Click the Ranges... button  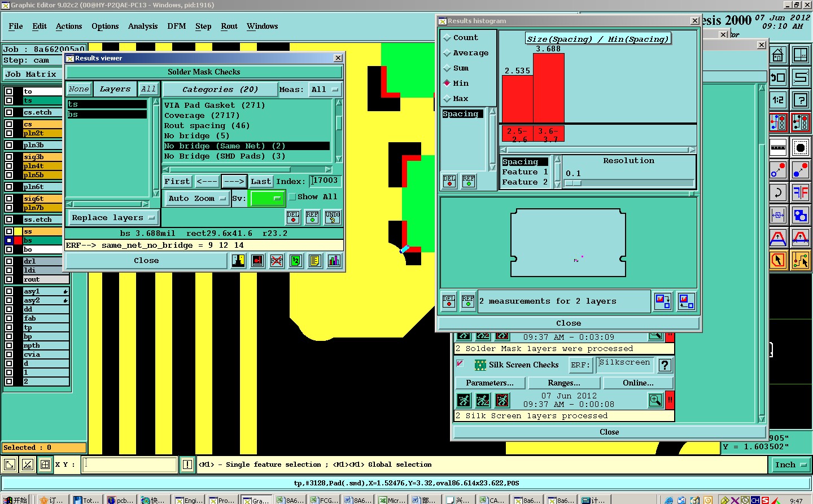(564, 383)
